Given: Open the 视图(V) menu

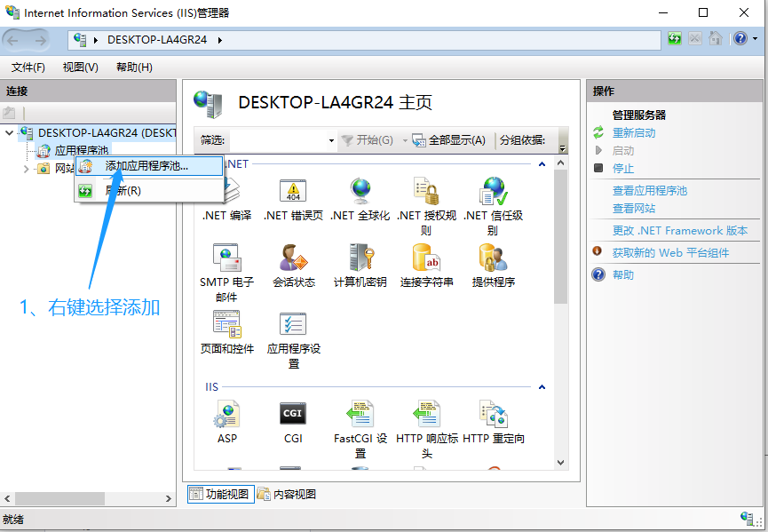Looking at the screenshot, I should coord(80,67).
